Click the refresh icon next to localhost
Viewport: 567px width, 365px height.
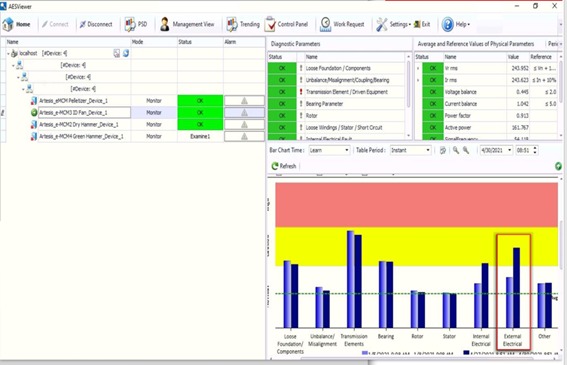tap(125, 54)
